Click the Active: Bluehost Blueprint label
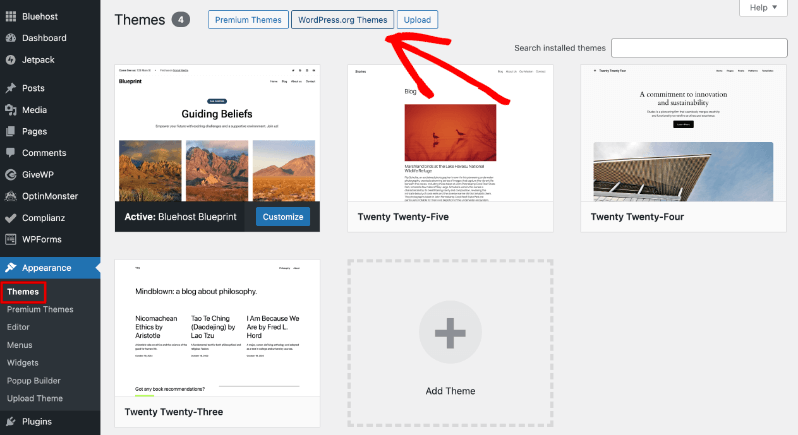 [181, 217]
